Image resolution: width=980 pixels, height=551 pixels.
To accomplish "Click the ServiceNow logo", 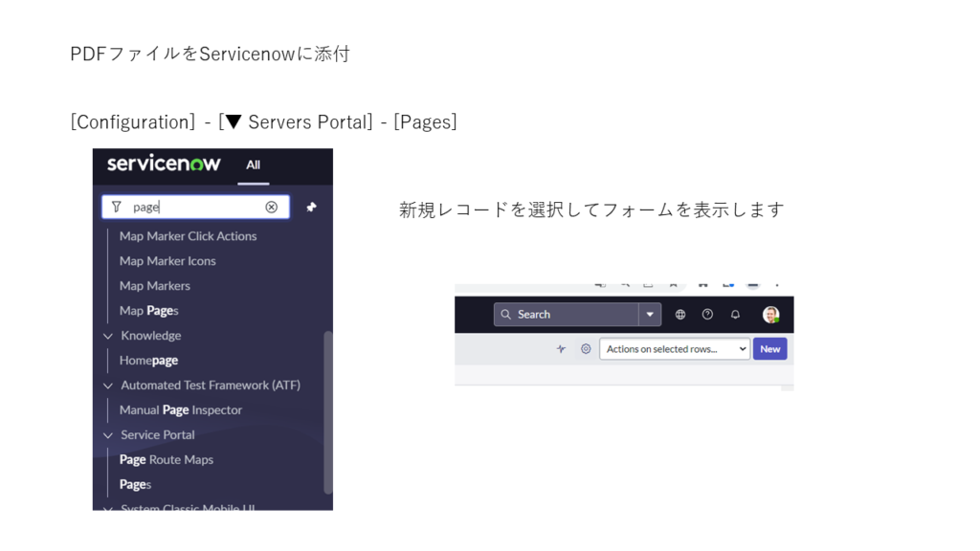I will coord(164,164).
